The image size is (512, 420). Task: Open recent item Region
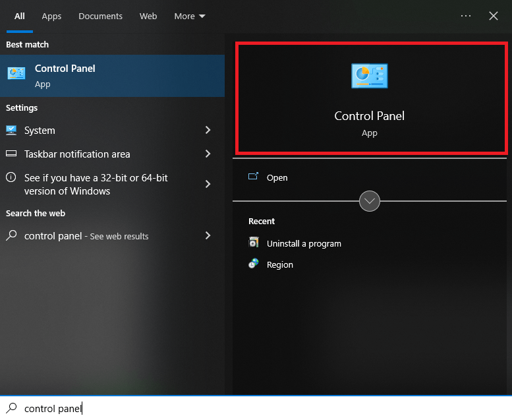coord(280,265)
